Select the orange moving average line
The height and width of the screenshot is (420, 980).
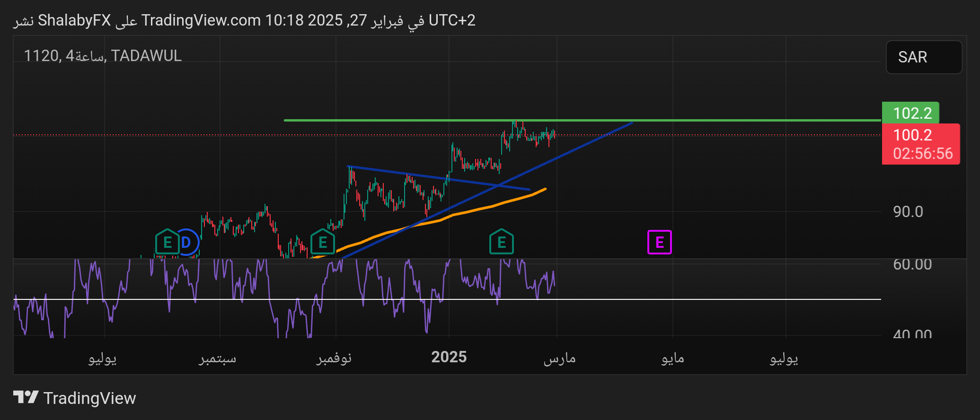click(473, 210)
